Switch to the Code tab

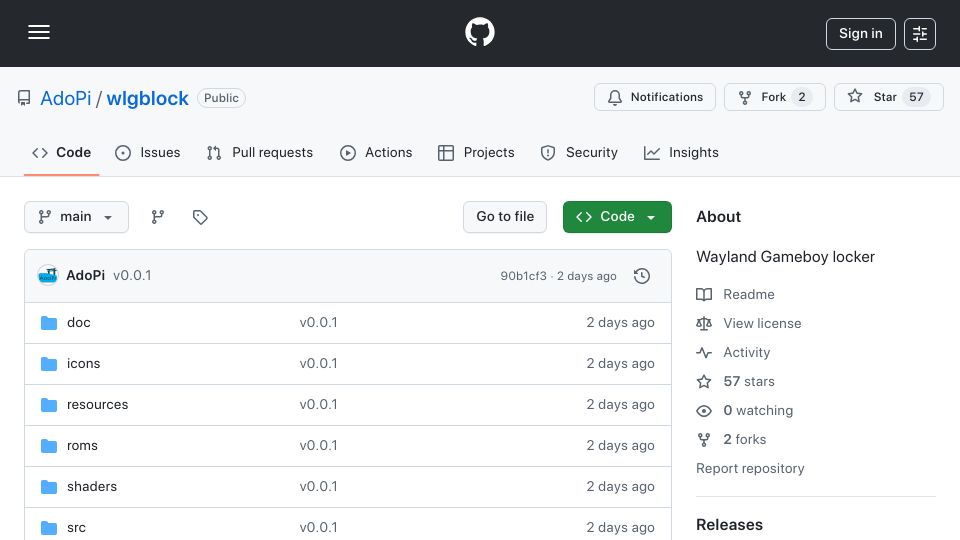[61, 152]
